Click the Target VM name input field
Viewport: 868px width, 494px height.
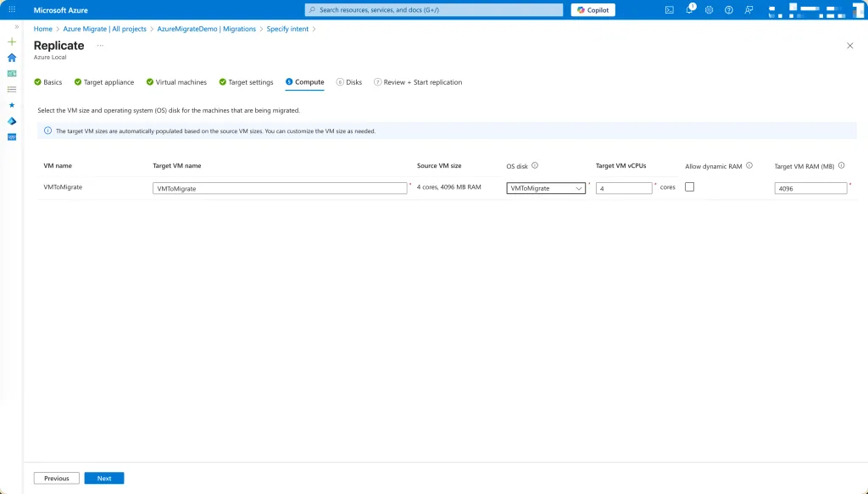point(280,188)
